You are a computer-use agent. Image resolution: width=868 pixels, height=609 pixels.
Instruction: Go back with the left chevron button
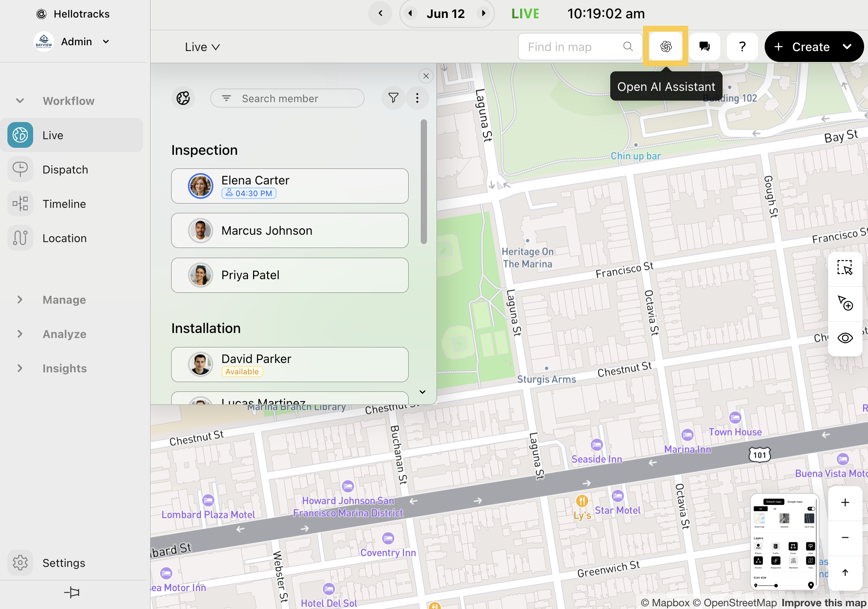(380, 13)
